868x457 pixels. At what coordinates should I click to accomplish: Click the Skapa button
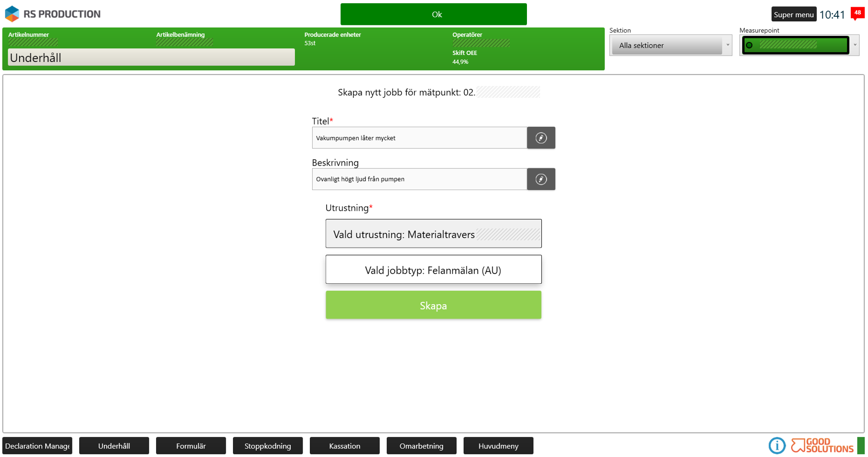click(x=433, y=305)
